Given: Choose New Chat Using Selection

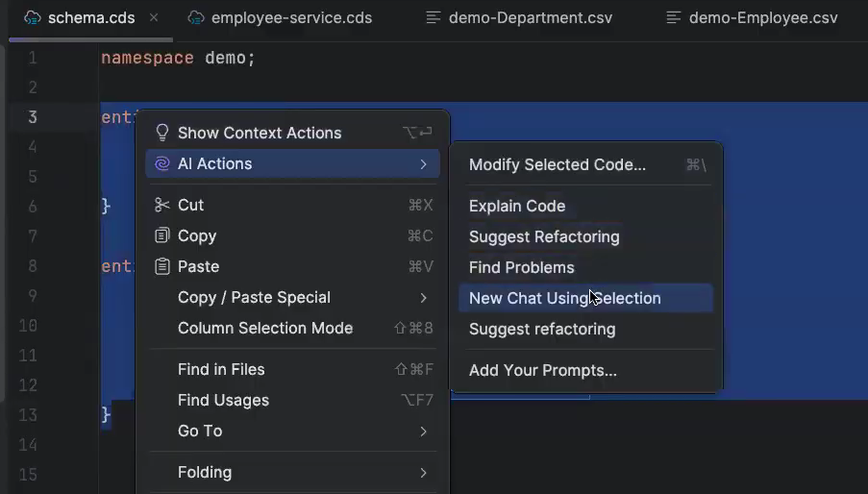Looking at the screenshot, I should point(586,298).
